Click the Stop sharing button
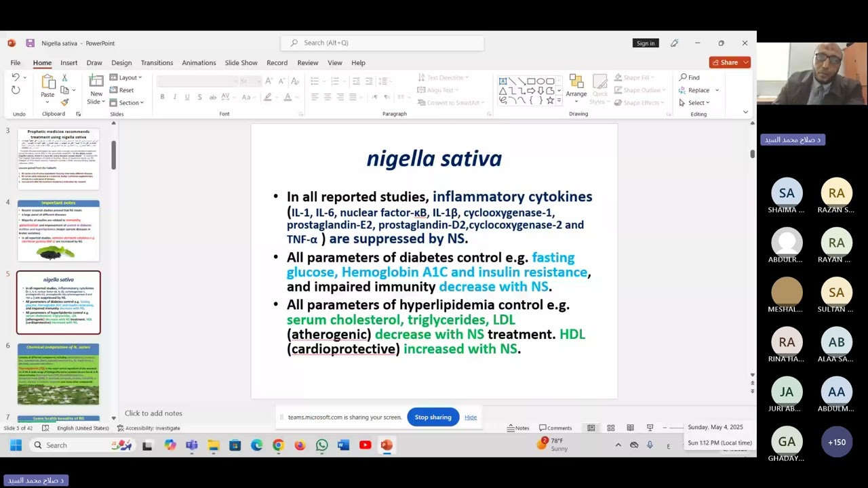This screenshot has width=868, height=488. 433,418
